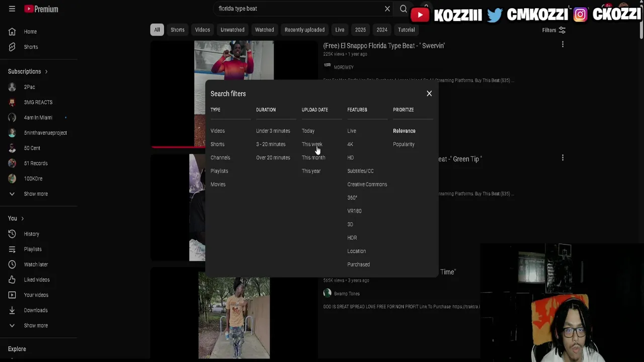Enable the 4K feature filter
The image size is (644, 362).
pos(350,144)
